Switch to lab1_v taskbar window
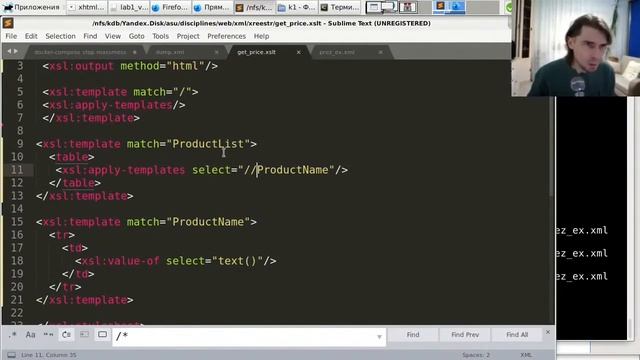This screenshot has width=640, height=360. pos(129,7)
